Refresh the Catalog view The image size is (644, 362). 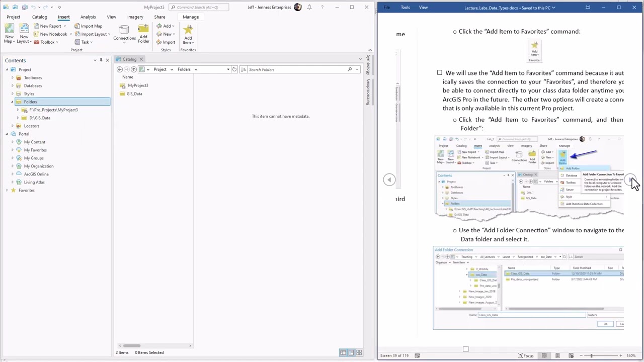(234, 69)
